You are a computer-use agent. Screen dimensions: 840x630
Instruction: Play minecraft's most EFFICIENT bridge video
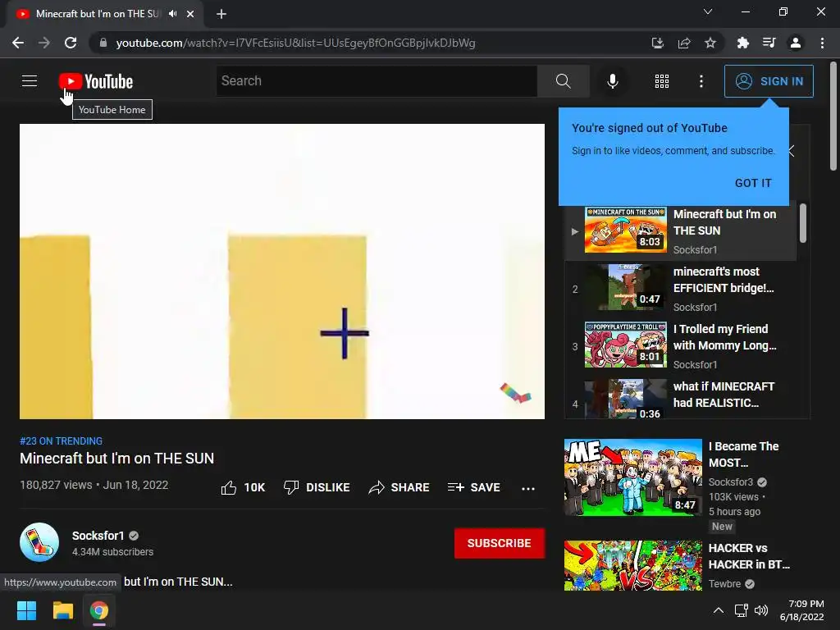click(680, 289)
